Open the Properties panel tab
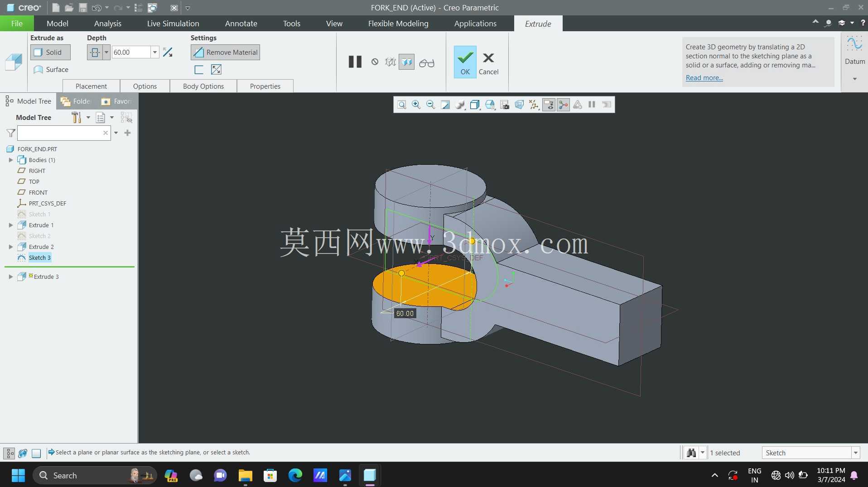The width and height of the screenshot is (868, 487). tap(265, 86)
